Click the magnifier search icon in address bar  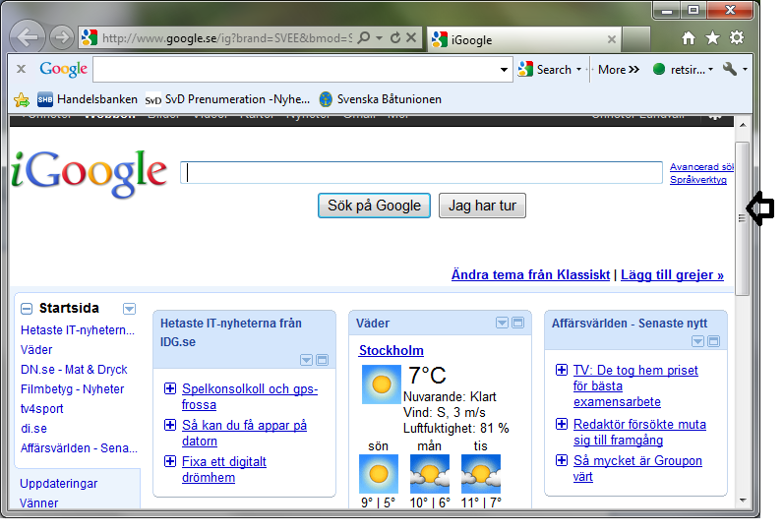tap(365, 38)
